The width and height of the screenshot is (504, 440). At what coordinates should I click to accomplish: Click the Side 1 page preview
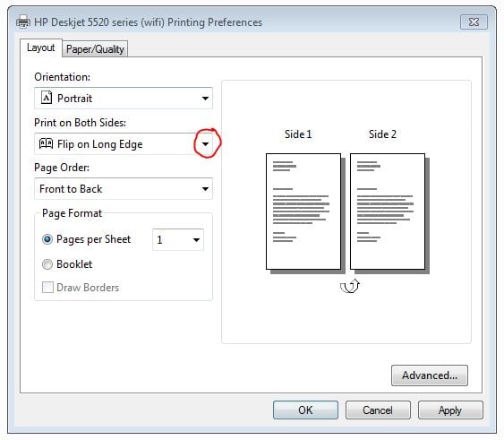pyautogui.click(x=303, y=211)
